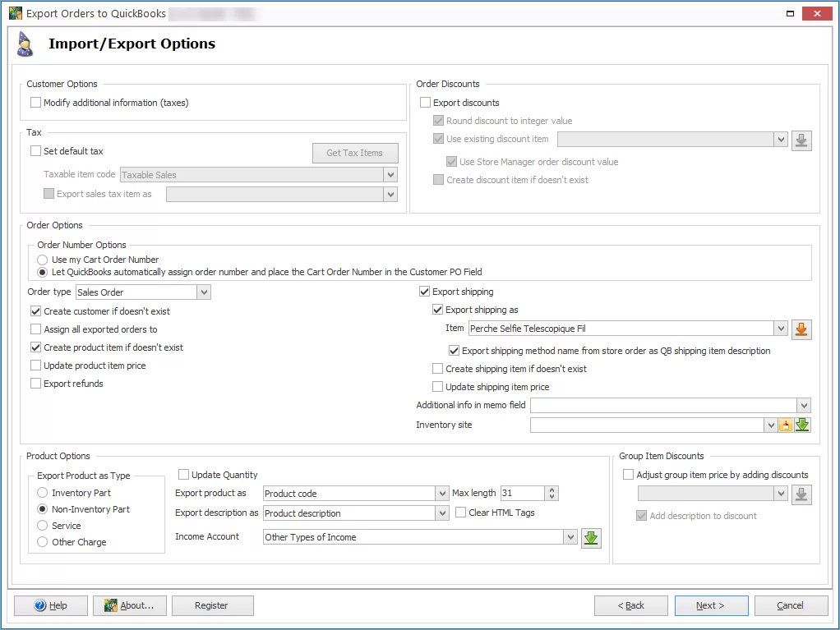Click download icon beside existing discount item dropdown
The image size is (840, 630).
pos(801,140)
